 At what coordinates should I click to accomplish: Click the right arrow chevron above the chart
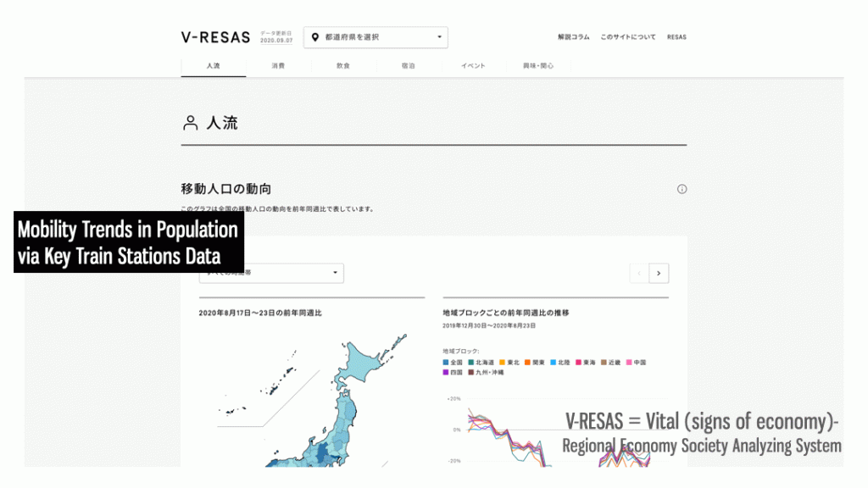point(659,273)
